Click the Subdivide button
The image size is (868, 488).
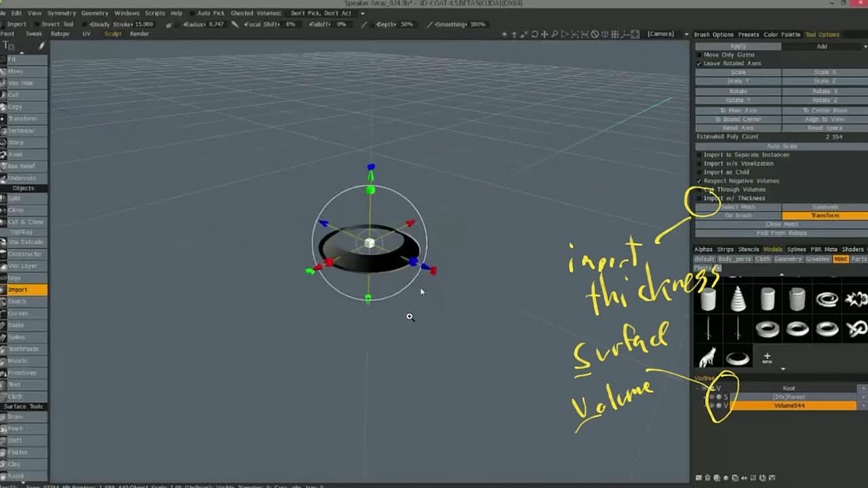(x=825, y=207)
